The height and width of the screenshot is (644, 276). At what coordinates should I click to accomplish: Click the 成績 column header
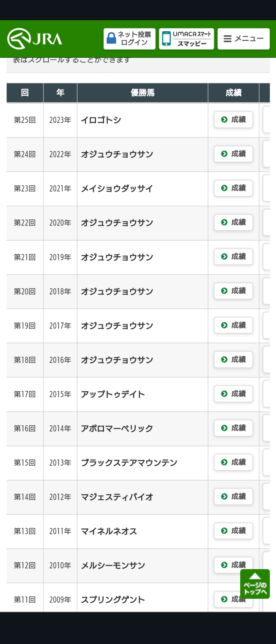(233, 93)
